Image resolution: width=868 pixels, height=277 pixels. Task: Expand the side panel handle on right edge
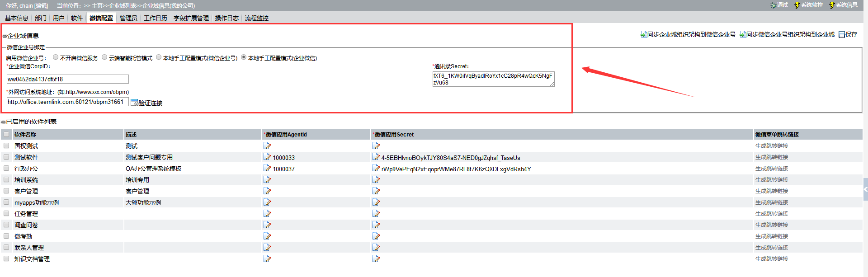tap(865, 189)
